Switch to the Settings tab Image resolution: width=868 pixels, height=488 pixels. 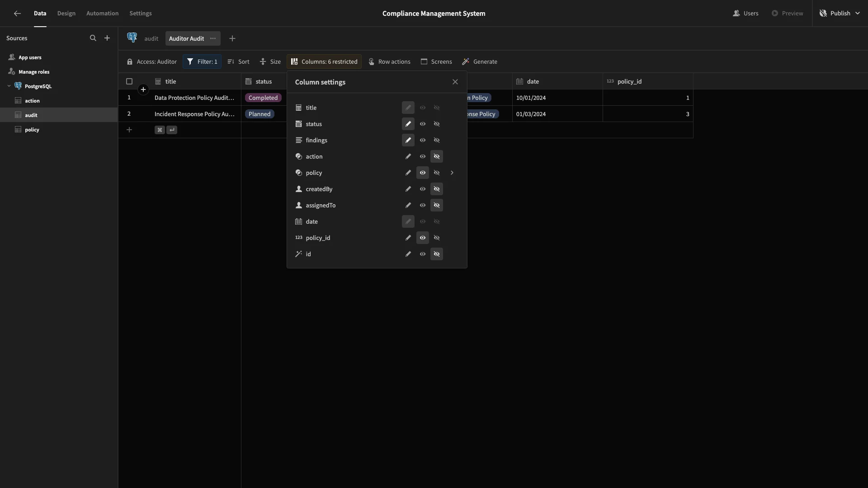(141, 13)
